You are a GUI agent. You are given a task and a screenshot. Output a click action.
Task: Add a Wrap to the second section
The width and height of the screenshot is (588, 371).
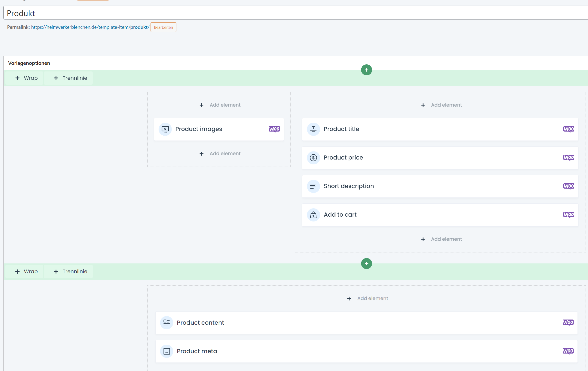[24, 272]
